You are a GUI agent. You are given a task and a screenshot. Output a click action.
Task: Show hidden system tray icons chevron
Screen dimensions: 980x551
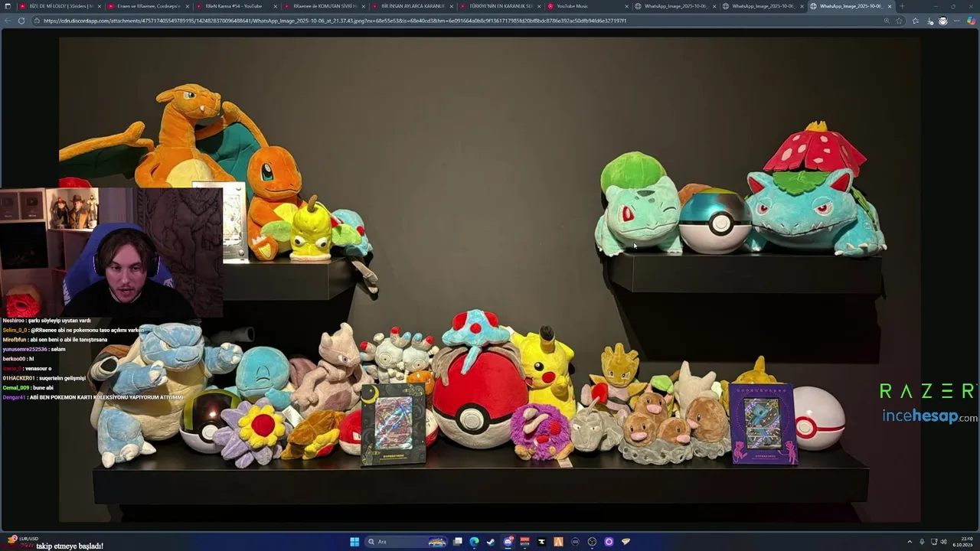pos(910,542)
